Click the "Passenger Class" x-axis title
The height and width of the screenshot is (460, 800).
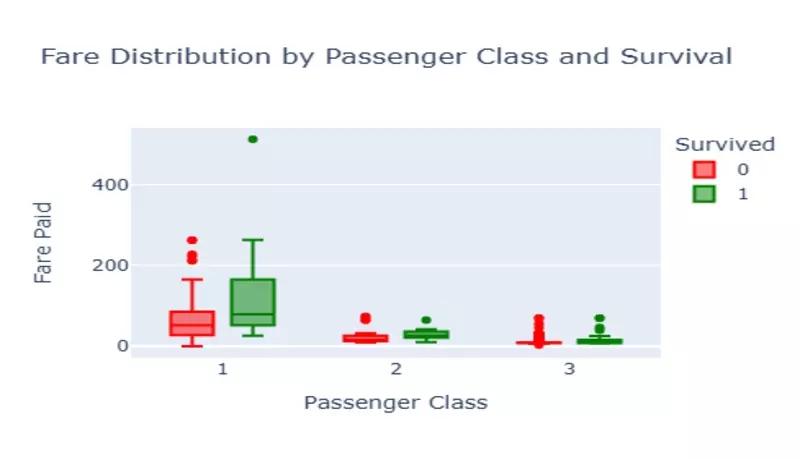click(396, 403)
